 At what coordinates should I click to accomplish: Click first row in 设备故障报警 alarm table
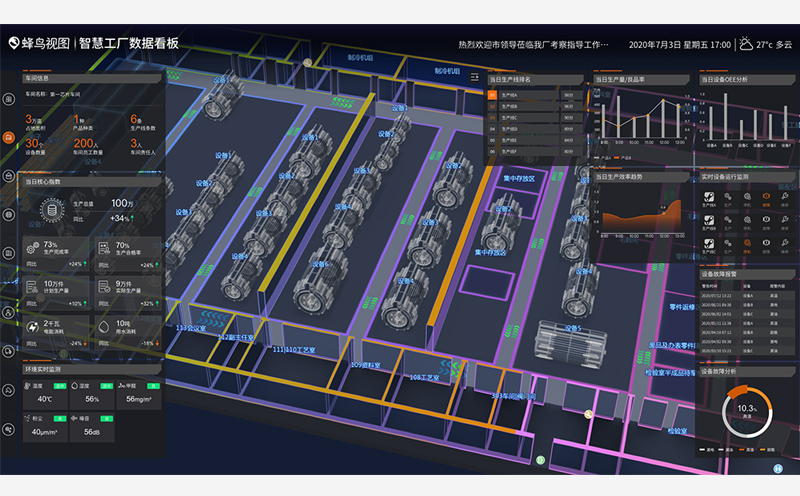[x=745, y=296]
